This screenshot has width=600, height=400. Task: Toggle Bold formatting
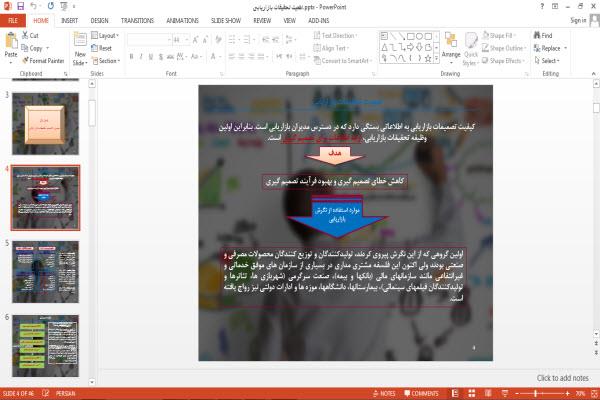131,57
